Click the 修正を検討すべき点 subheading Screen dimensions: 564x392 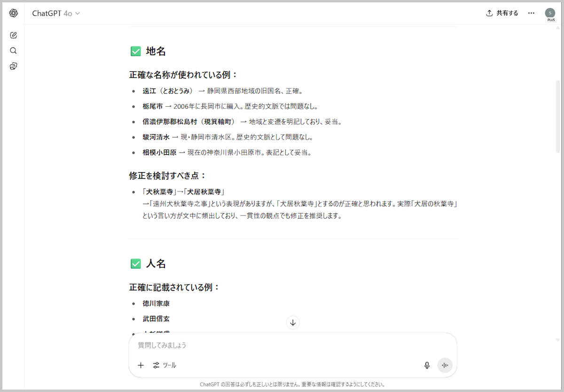pos(167,175)
